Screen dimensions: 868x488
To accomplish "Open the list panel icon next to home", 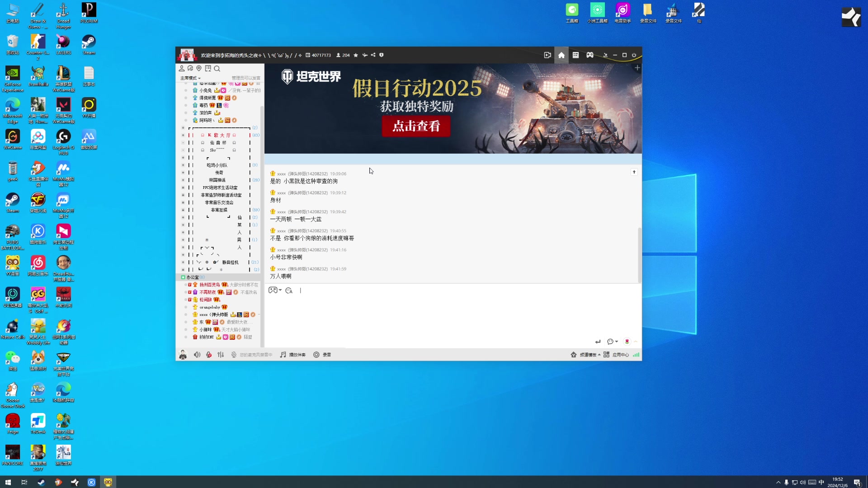I will click(576, 55).
